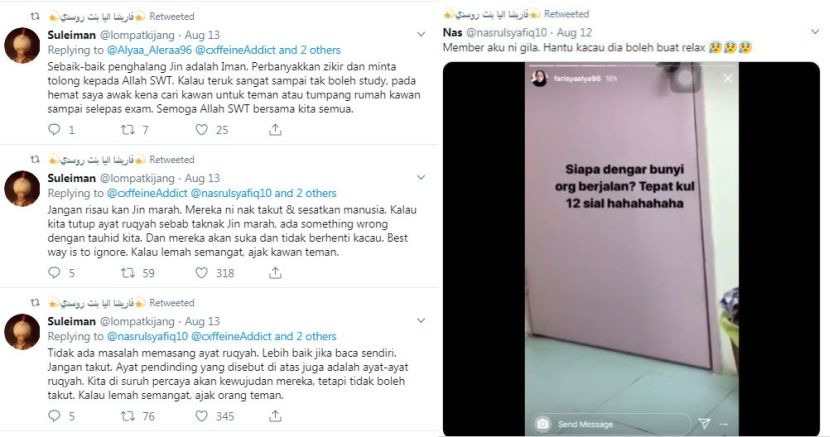Like the tweet with 318 likes
Screen dimensions: 830x437
tap(202, 272)
